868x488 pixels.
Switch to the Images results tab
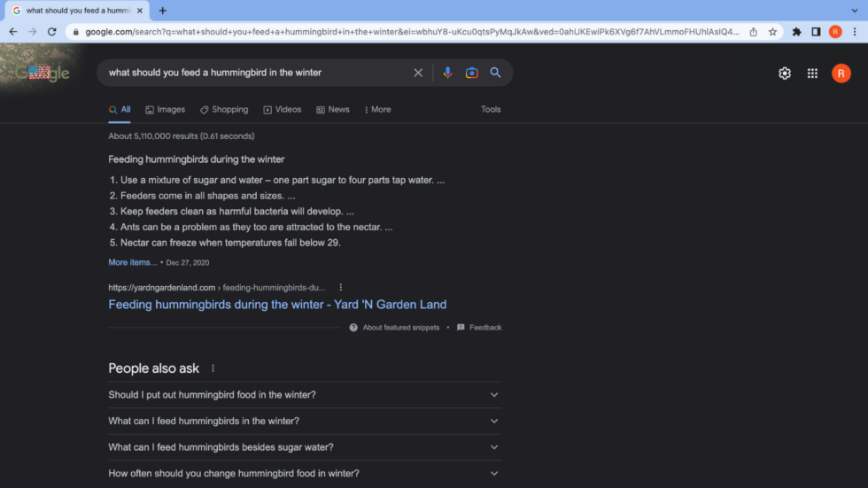[x=165, y=110]
